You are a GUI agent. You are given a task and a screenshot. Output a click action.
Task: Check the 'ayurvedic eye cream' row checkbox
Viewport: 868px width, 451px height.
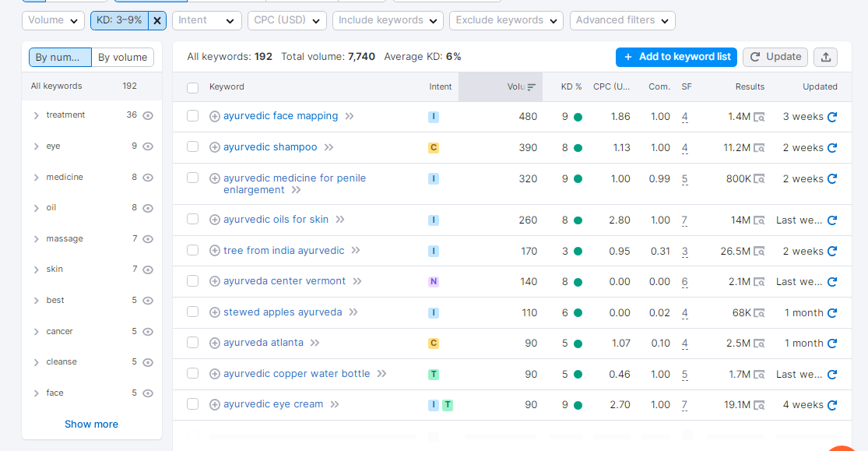click(x=192, y=404)
